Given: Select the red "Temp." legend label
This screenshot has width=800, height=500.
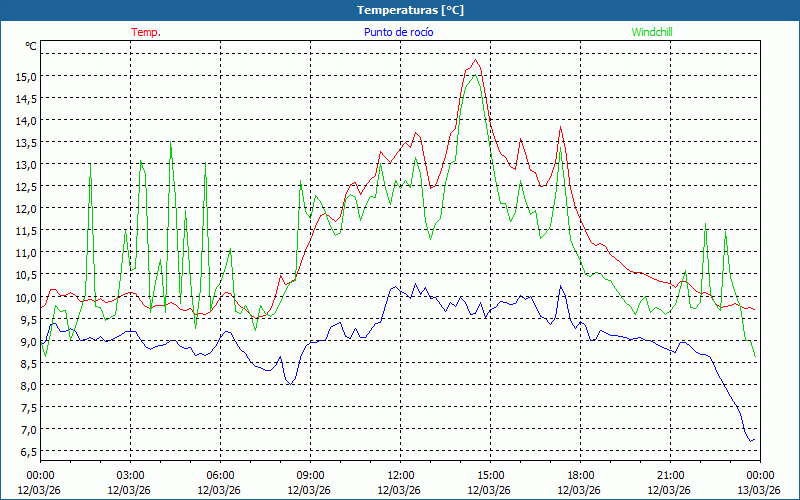Looking at the screenshot, I should 146,32.
